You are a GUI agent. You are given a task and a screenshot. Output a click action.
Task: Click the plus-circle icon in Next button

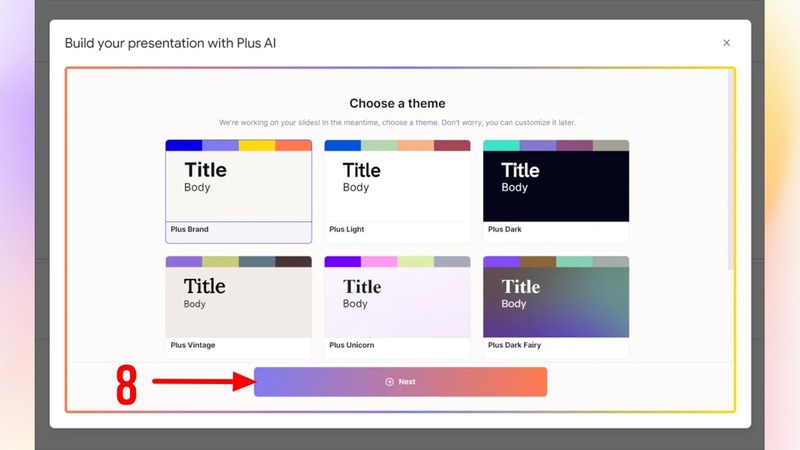389,382
